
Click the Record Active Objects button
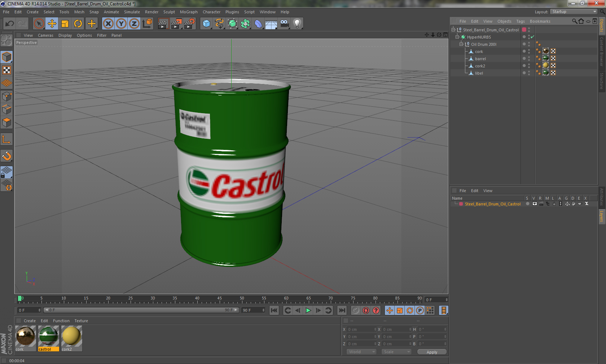coord(356,310)
